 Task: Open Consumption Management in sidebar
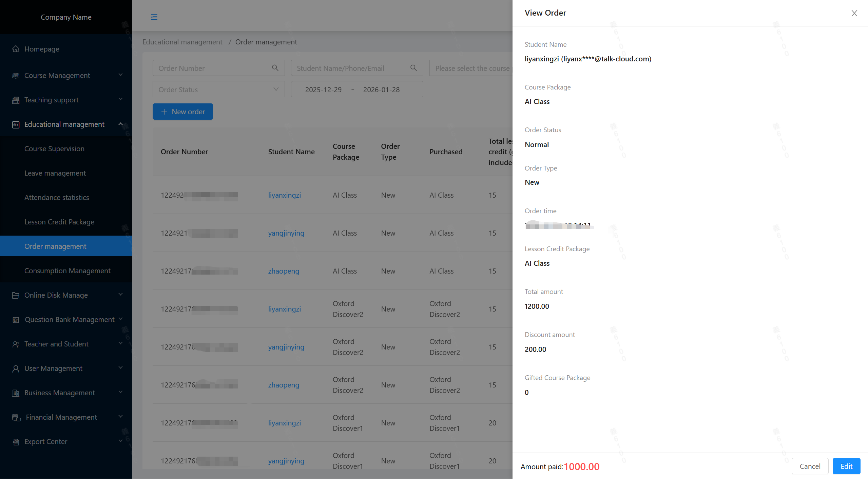coord(67,271)
